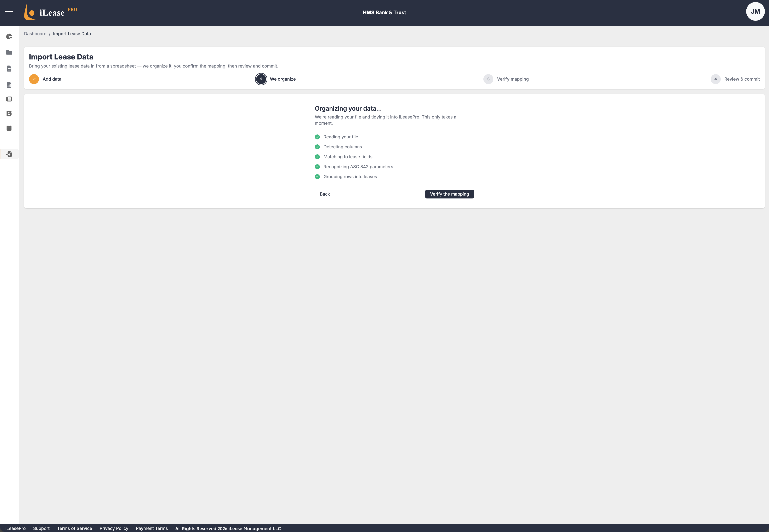Click HMS Bank & Trust header title
The width and height of the screenshot is (769, 532).
coord(384,12)
